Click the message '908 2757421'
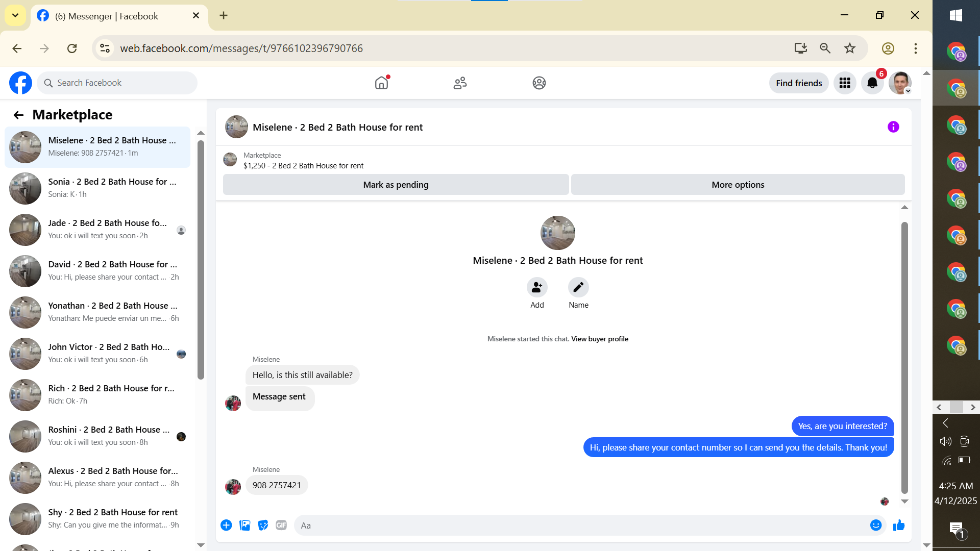Screen dimensions: 980x551 point(277,485)
